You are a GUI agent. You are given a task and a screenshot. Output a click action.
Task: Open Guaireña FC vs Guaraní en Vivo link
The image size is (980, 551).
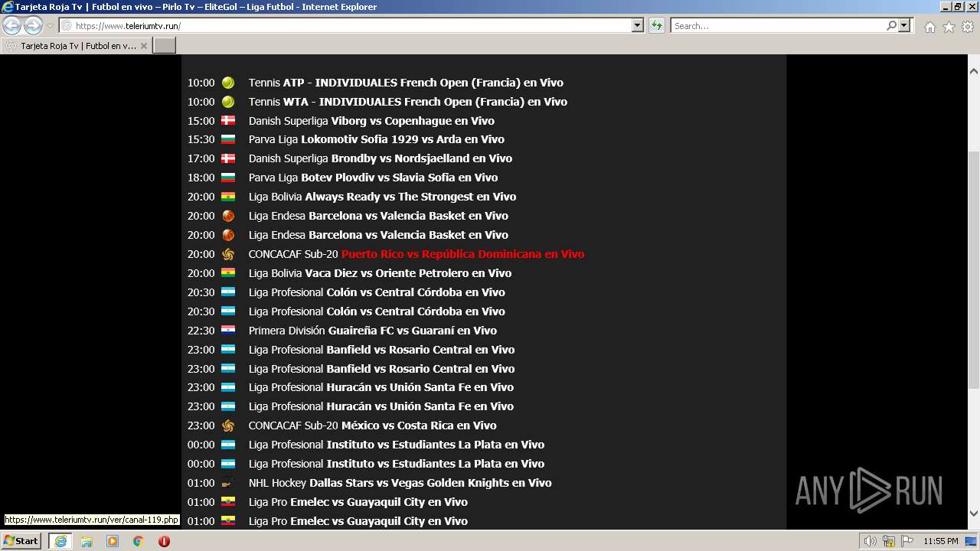coord(413,331)
